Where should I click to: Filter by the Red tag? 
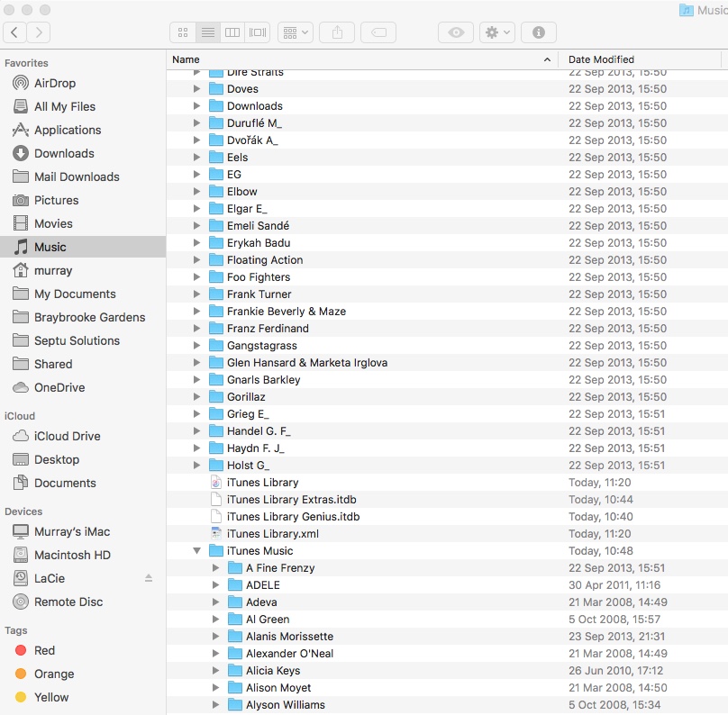[x=42, y=650]
